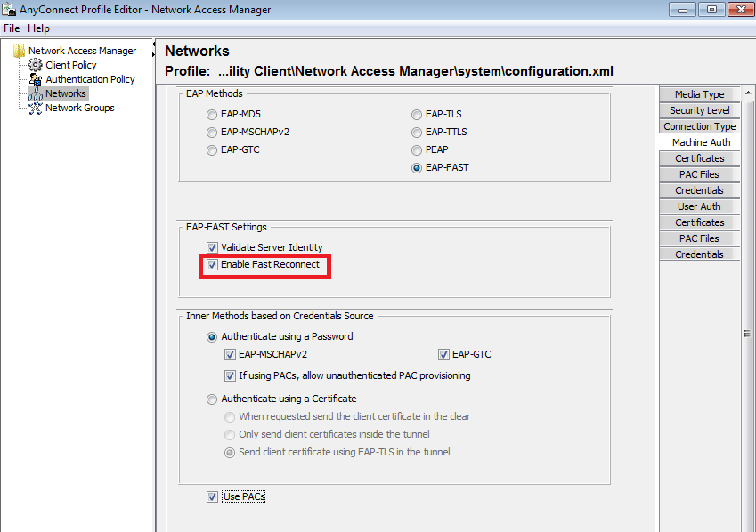Screen dimensions: 756x532
Task: Uncheck inner method EAP-GTC checkbox
Action: [x=443, y=355]
